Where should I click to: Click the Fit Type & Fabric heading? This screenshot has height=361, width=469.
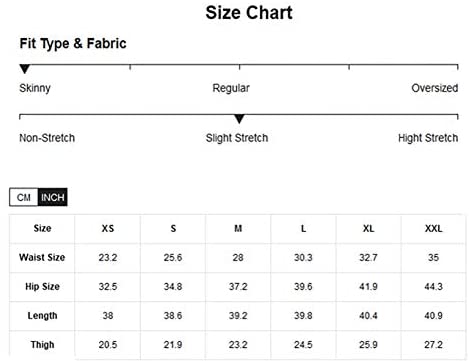(73, 43)
